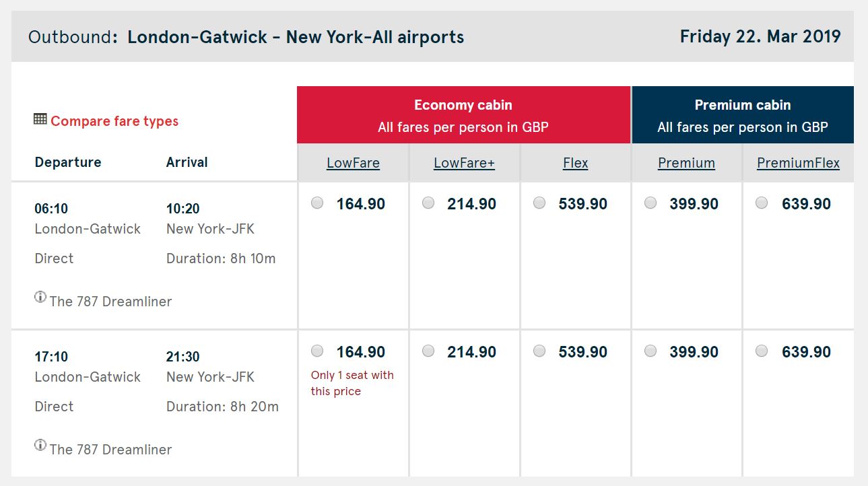This screenshot has width=868, height=486.
Task: Open the LowFare+ column header link
Action: (464, 163)
